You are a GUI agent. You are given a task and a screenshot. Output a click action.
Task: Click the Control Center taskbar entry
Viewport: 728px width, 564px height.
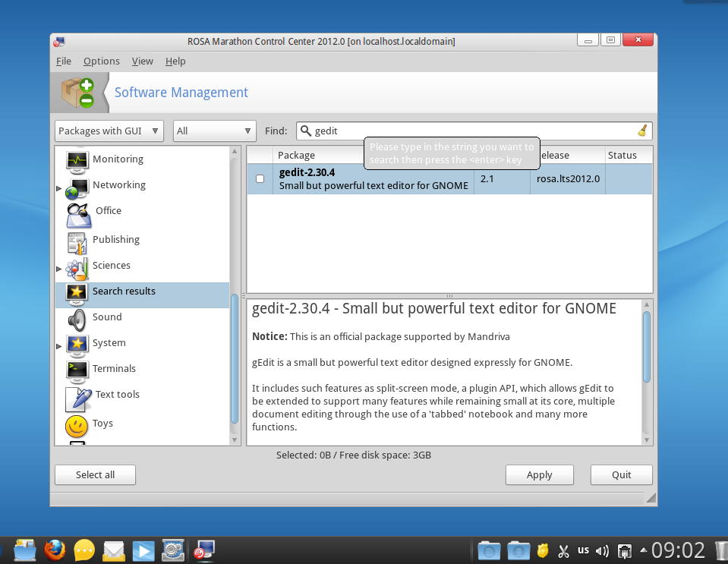pos(204,550)
